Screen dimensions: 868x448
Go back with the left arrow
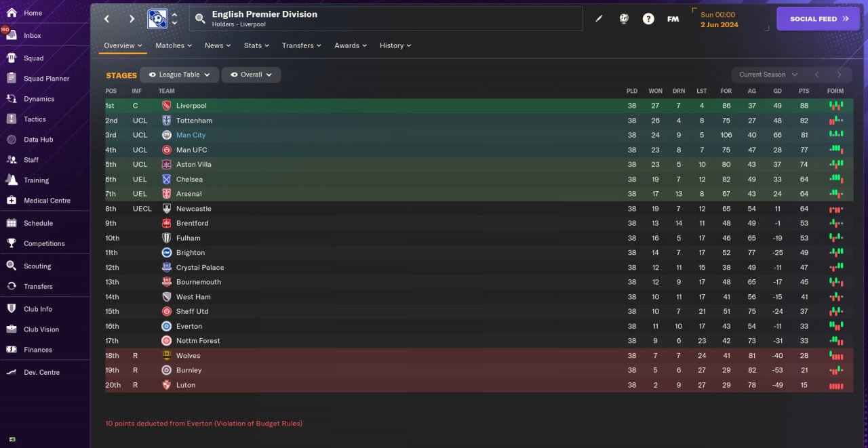click(x=106, y=19)
